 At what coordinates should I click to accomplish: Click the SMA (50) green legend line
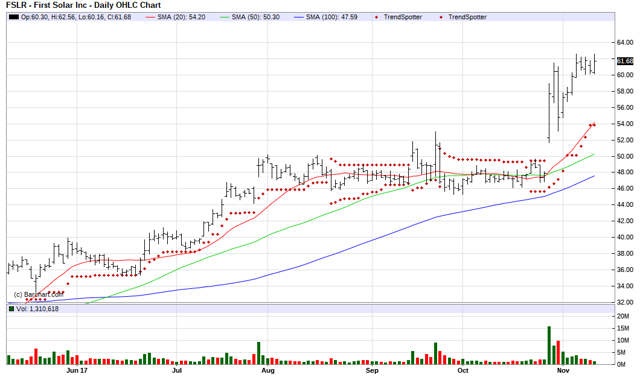[225, 17]
